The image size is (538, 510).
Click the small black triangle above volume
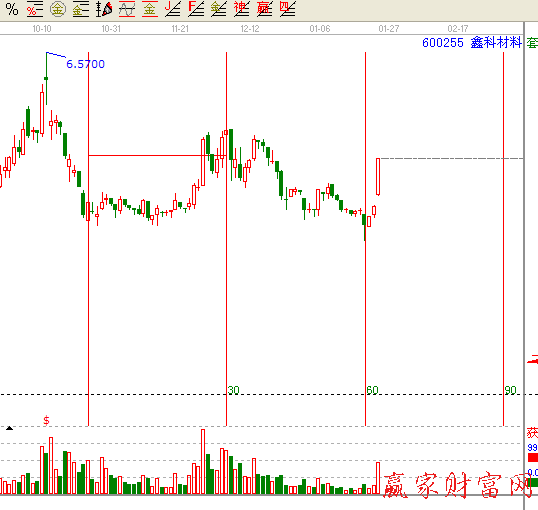9,428
